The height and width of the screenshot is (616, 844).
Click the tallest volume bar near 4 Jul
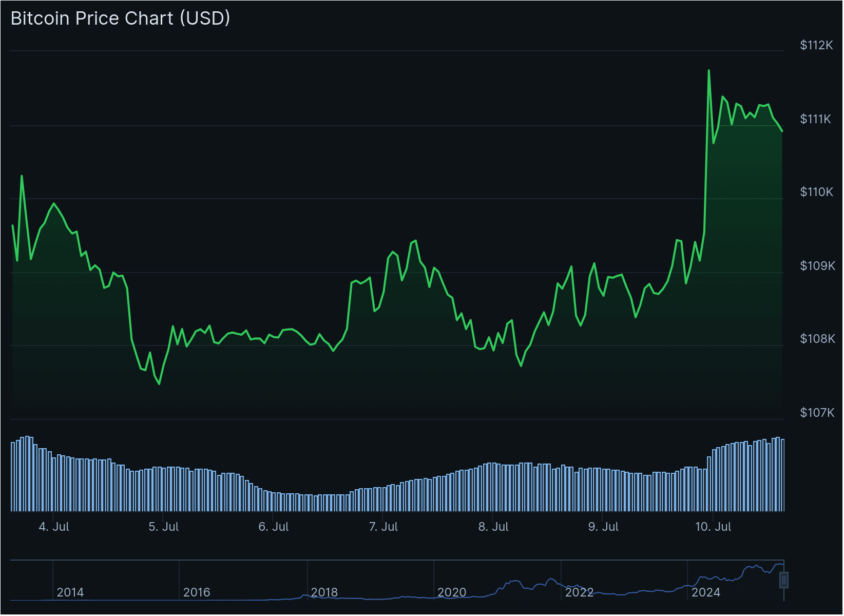click(27, 474)
